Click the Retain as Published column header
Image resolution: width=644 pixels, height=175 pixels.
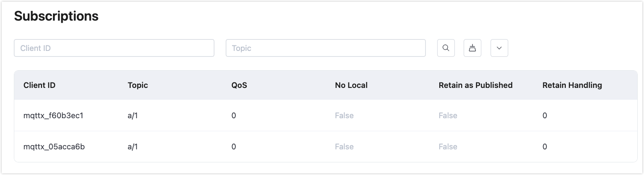pos(475,85)
